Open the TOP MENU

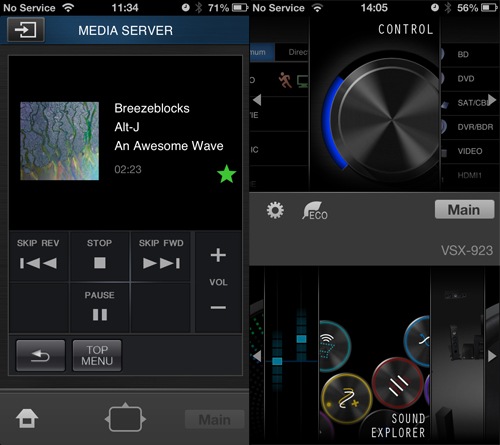(x=97, y=356)
